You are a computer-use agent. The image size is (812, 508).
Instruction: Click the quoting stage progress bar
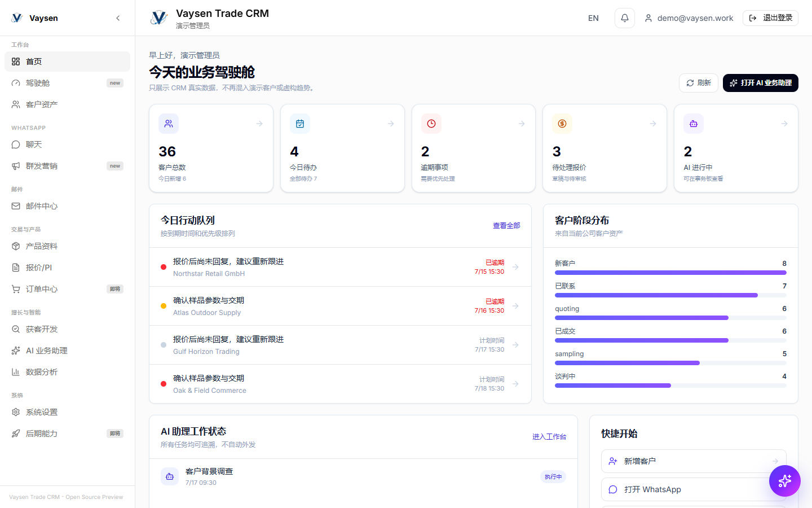tap(670, 318)
